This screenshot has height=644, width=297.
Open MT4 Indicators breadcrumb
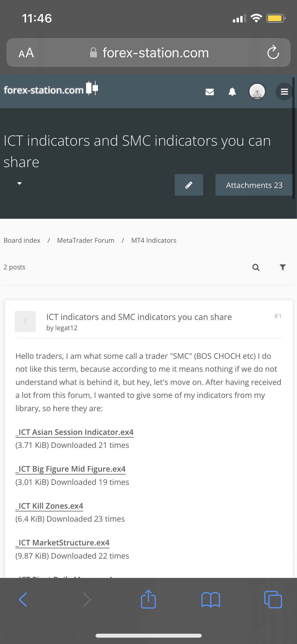pyautogui.click(x=154, y=240)
